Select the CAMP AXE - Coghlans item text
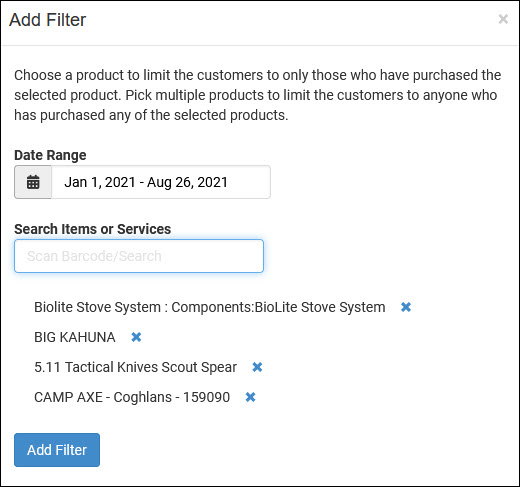520x487 pixels. [132, 397]
